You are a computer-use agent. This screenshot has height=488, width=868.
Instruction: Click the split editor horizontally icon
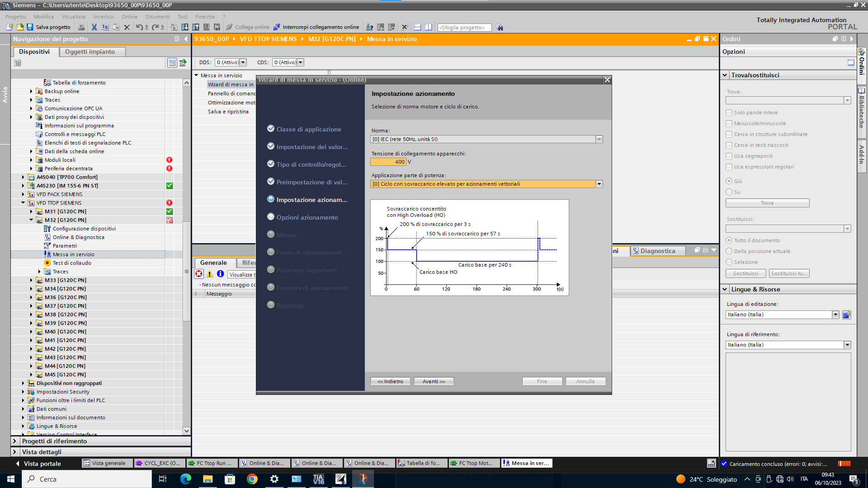[x=417, y=27]
